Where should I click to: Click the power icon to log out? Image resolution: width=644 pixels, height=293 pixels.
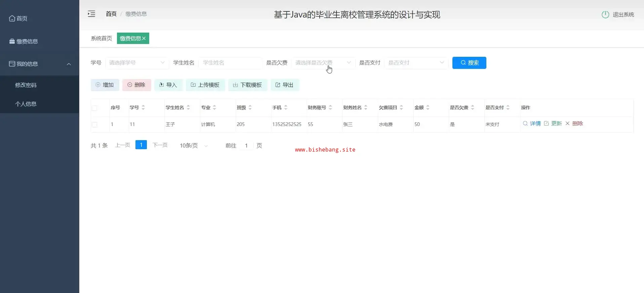tap(605, 14)
